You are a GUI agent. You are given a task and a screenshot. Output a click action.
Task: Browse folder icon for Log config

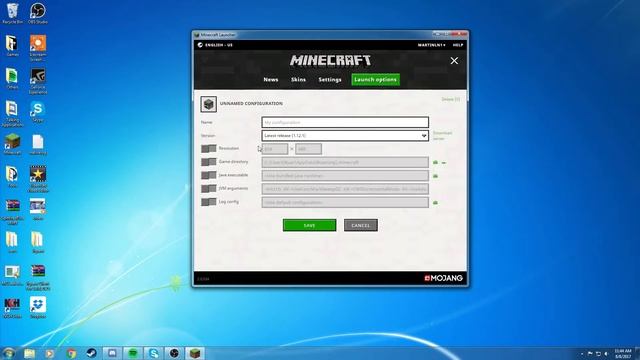point(436,202)
